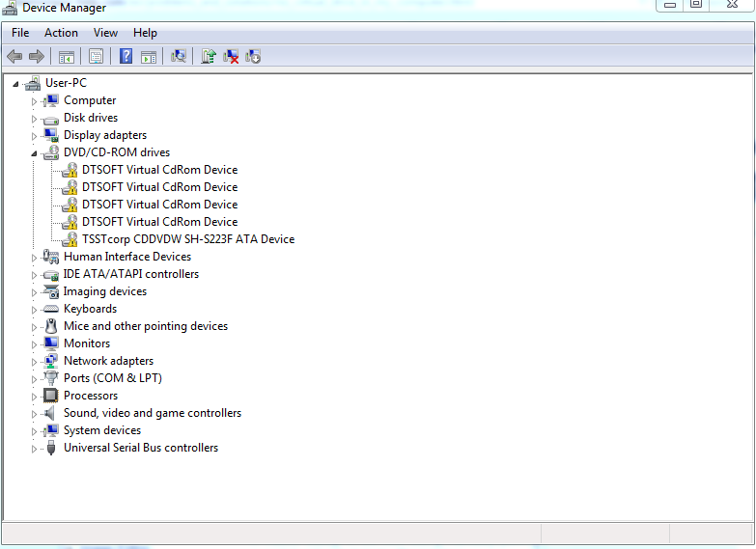Click the Device Manager title bar icon
The height and width of the screenshot is (549, 756).
10,7
